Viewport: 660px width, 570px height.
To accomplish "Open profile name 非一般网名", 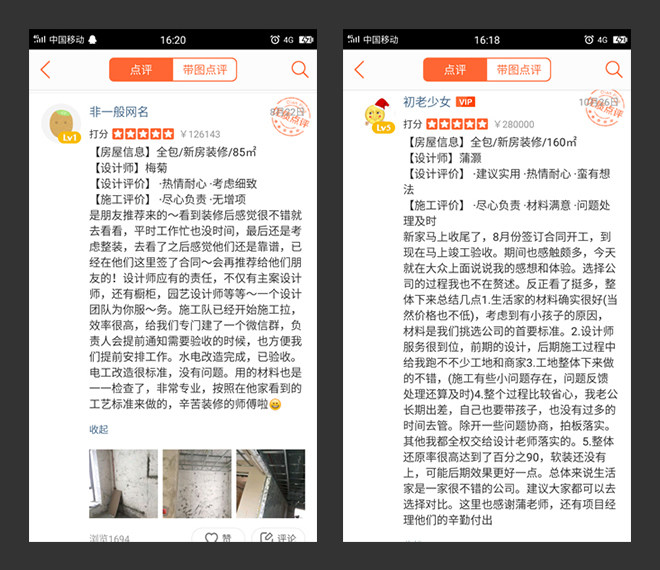I will click(x=119, y=112).
